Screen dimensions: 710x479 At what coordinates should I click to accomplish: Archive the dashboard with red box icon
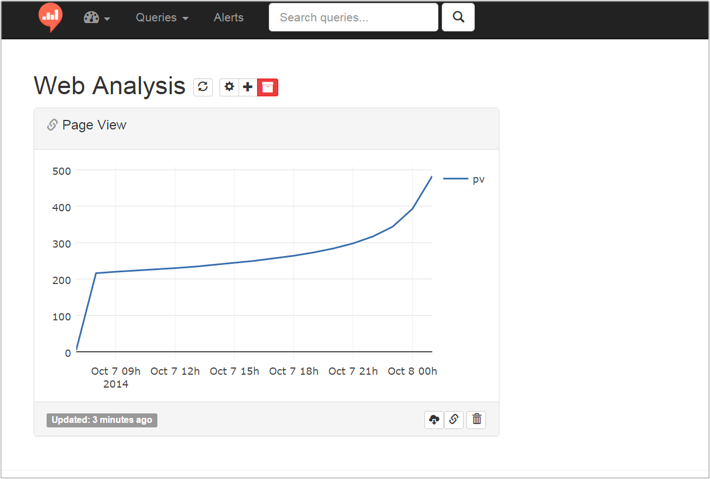pos(268,87)
